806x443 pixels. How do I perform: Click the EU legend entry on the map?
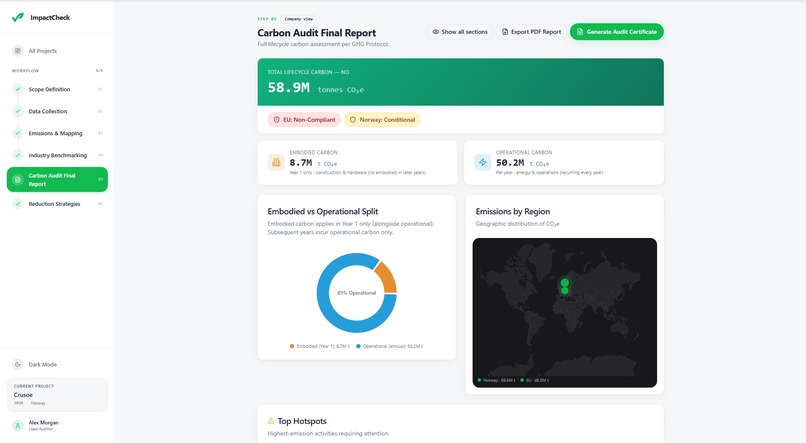point(535,380)
